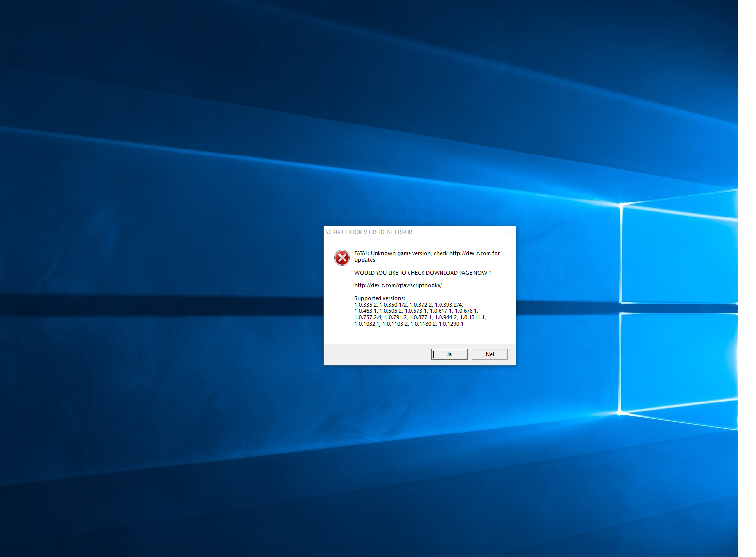This screenshot has width=756, height=557.
Task: Click the 'Supported versions:' label
Action: pos(379,298)
